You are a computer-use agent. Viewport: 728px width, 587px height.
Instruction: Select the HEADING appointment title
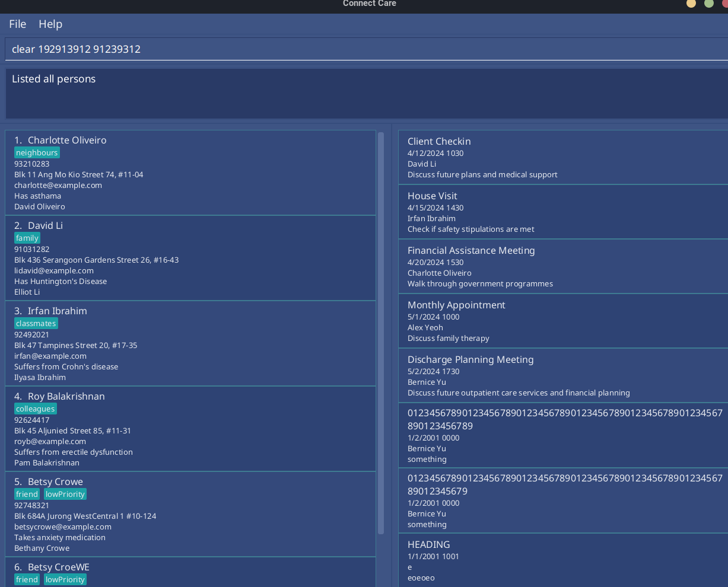[x=428, y=544]
